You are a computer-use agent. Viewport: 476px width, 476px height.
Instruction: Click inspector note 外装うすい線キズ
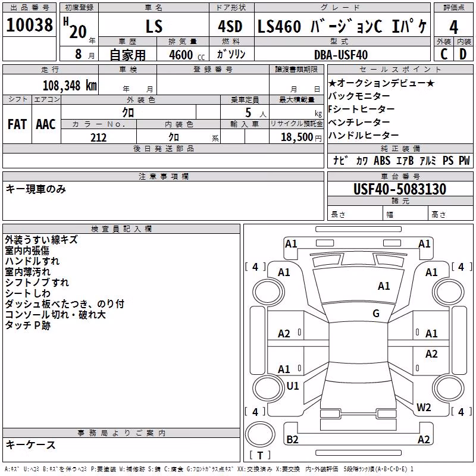41,240
